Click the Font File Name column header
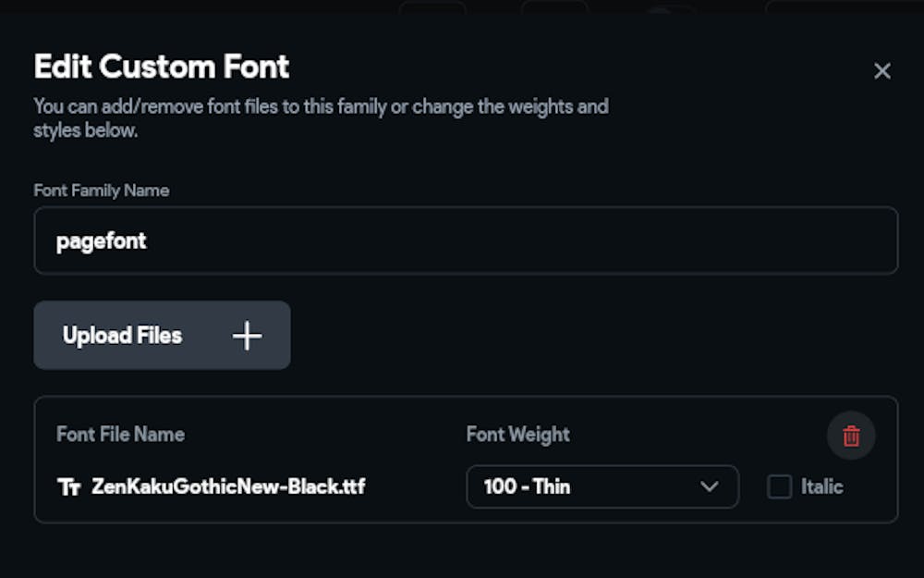924x578 pixels. 120,434
